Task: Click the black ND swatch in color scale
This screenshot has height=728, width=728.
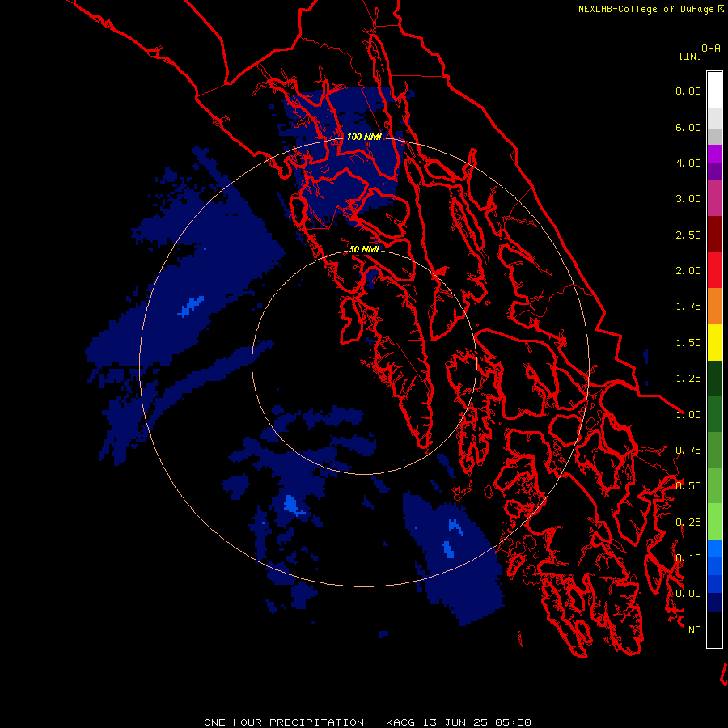Action: pos(714,629)
